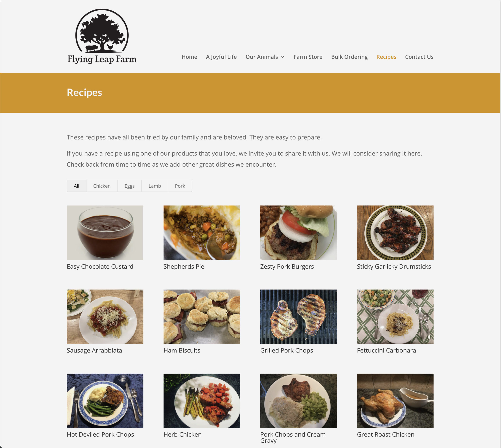Viewport: 501px width, 448px height.
Task: Show only Lamb recipes
Action: click(155, 186)
